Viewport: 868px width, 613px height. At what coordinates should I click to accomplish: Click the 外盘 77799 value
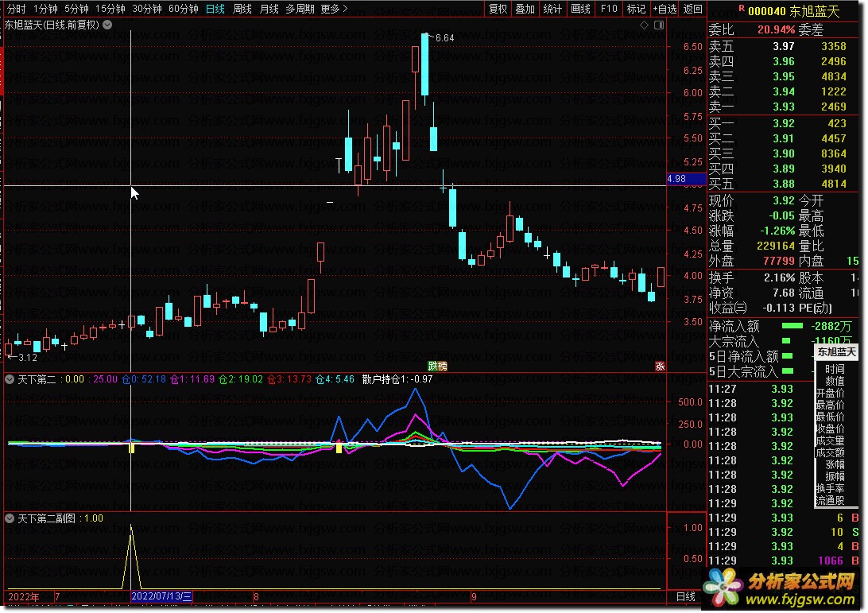[779, 260]
